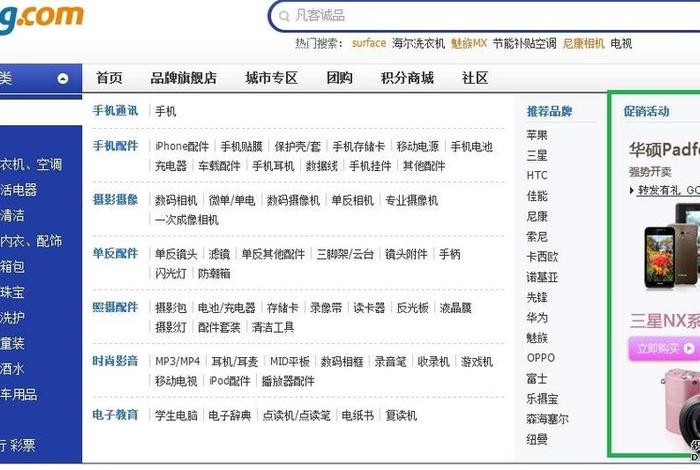Choose recommended brand 诺基亚
This screenshot has width=700, height=470.
pos(542,277)
